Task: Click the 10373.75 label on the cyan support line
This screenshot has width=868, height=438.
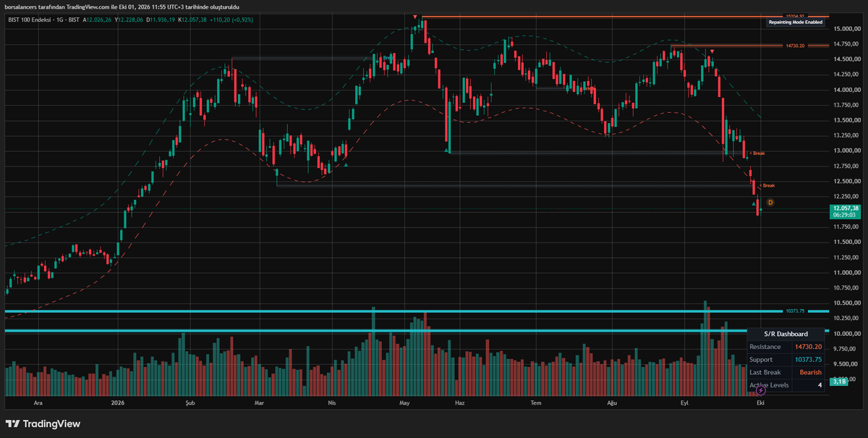Action: 795,311
